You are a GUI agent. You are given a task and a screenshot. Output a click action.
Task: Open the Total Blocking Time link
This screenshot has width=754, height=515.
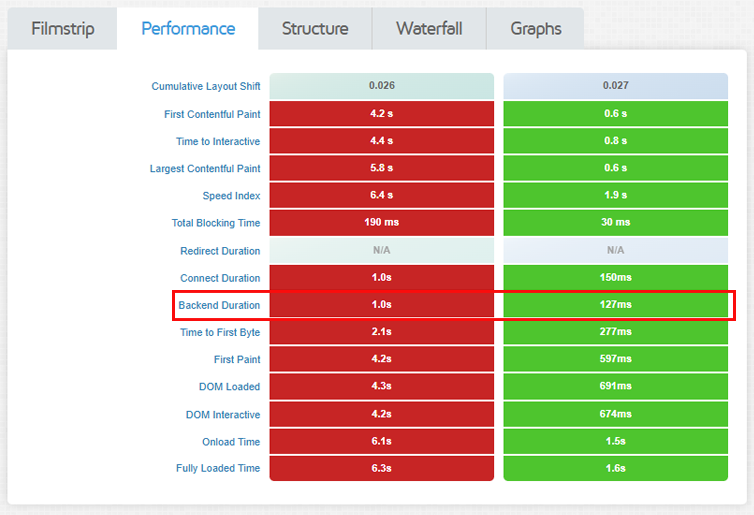[x=216, y=223]
